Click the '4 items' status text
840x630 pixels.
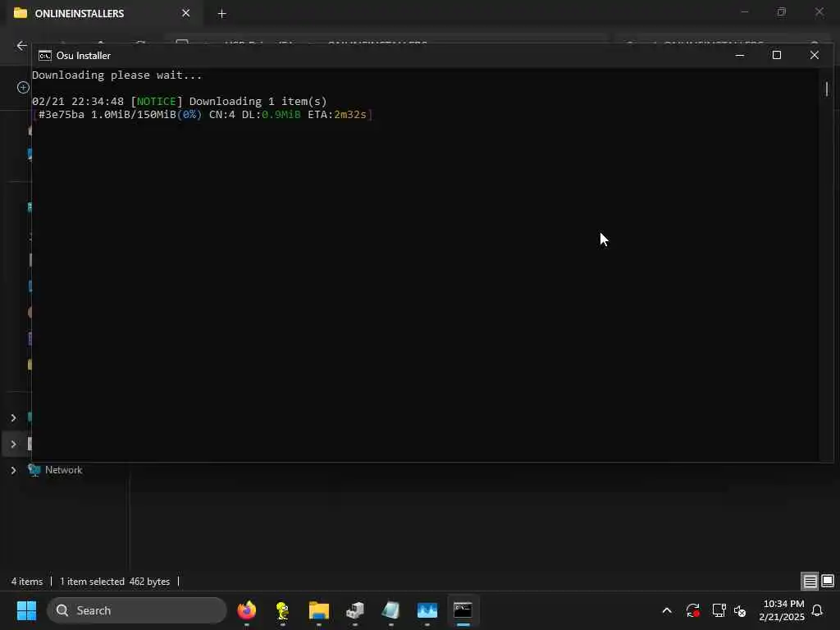coord(27,582)
